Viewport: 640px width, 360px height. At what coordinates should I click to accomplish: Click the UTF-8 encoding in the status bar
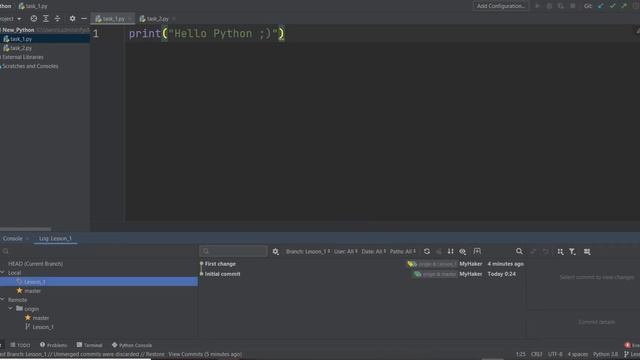click(x=555, y=354)
